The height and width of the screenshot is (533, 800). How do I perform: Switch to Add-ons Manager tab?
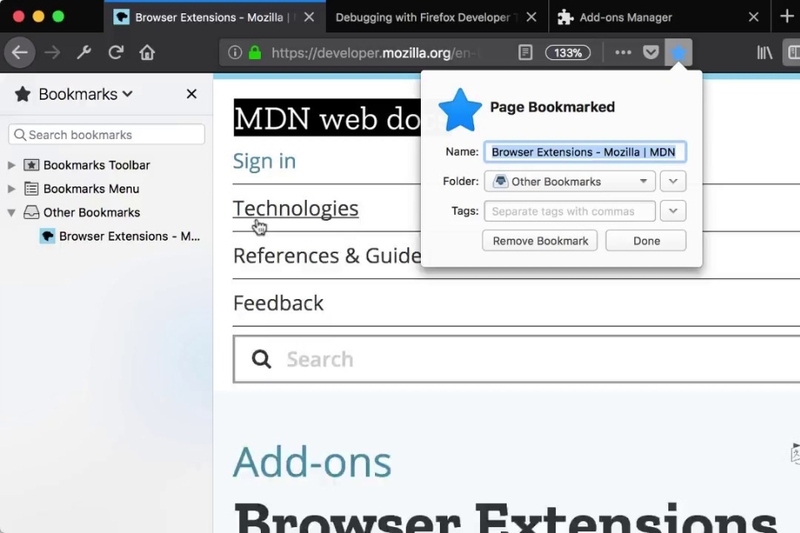[x=626, y=17]
